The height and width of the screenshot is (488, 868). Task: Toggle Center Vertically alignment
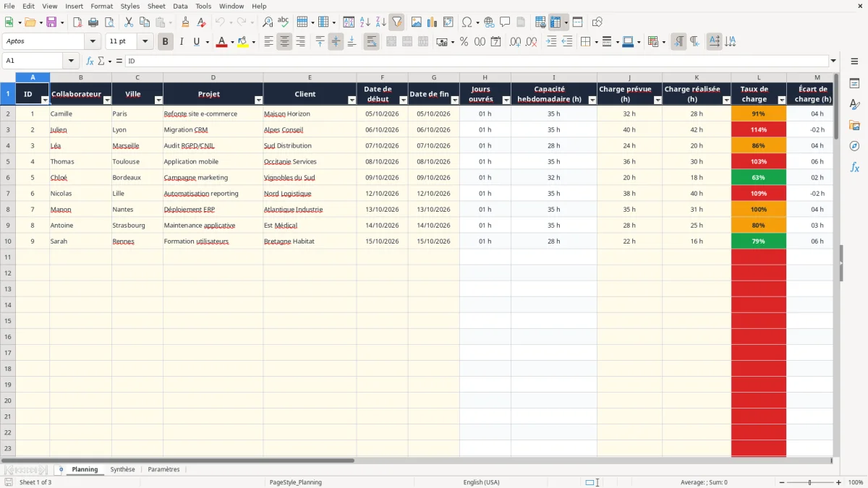coord(336,42)
